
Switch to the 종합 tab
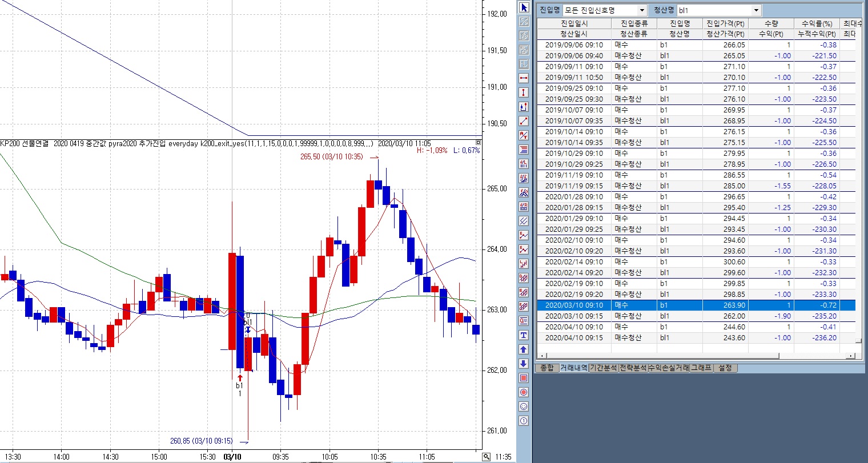pos(547,368)
